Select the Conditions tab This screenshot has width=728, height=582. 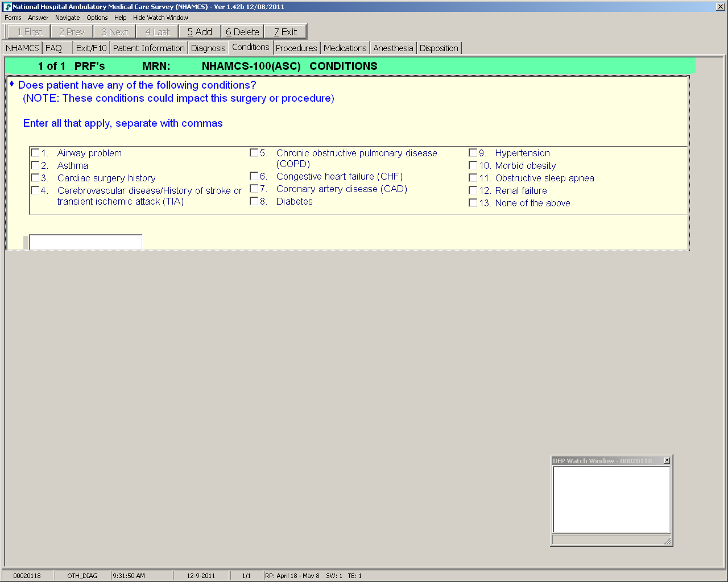coord(251,47)
